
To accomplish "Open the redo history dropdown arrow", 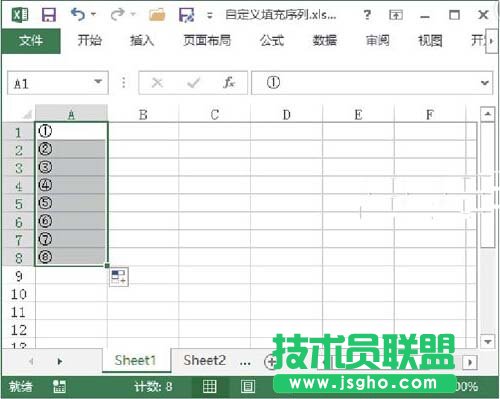I will 133,14.
